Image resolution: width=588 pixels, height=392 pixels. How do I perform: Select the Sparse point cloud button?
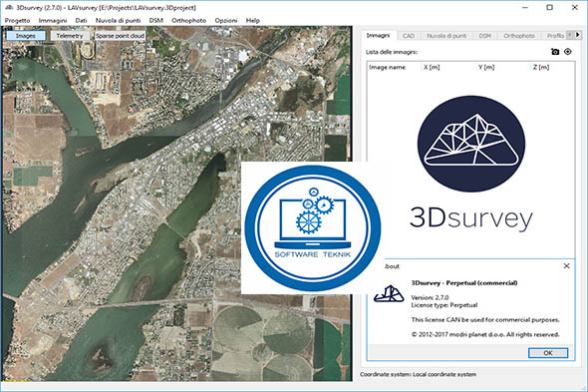[x=120, y=36]
